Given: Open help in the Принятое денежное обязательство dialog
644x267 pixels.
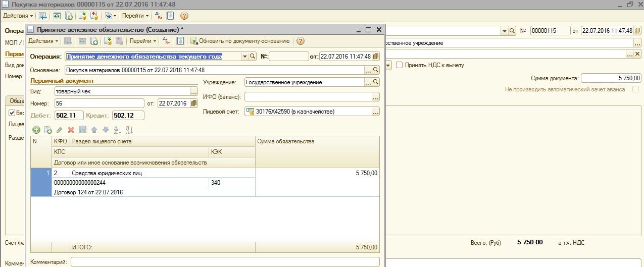Looking at the screenshot, I should point(301,41).
